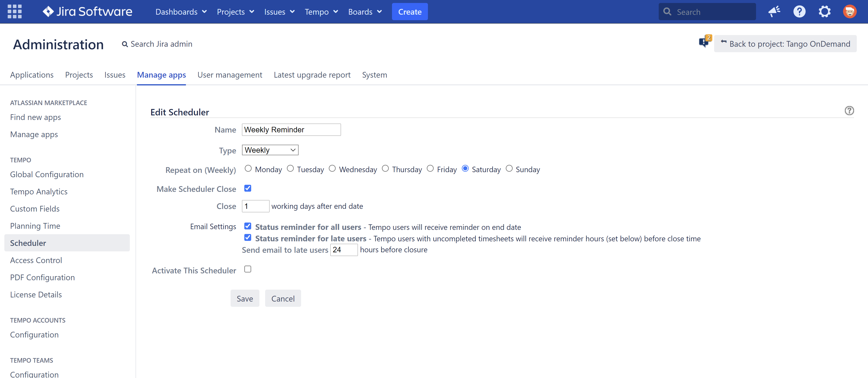Uncheck Make Scheduler Close
The image size is (868, 378).
pos(248,188)
